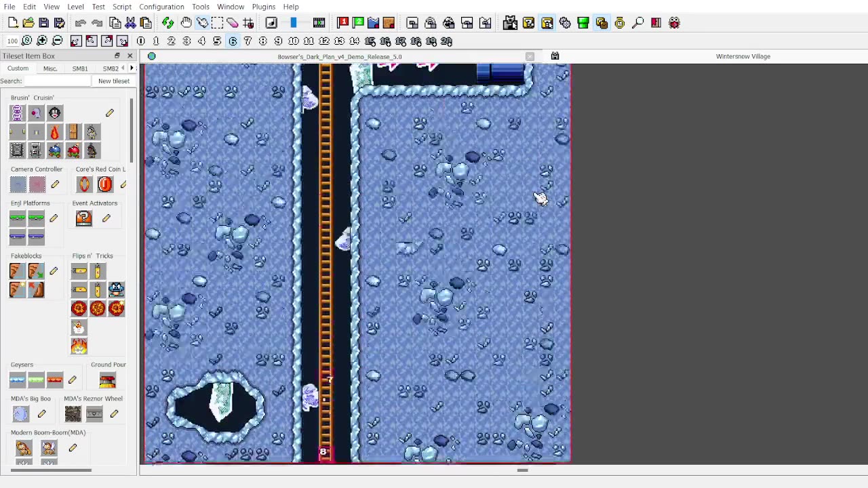Click the level tab Bowser's_Dark_Plan_v4_Demo_Release_5.0
The image size is (868, 488).
click(340, 57)
